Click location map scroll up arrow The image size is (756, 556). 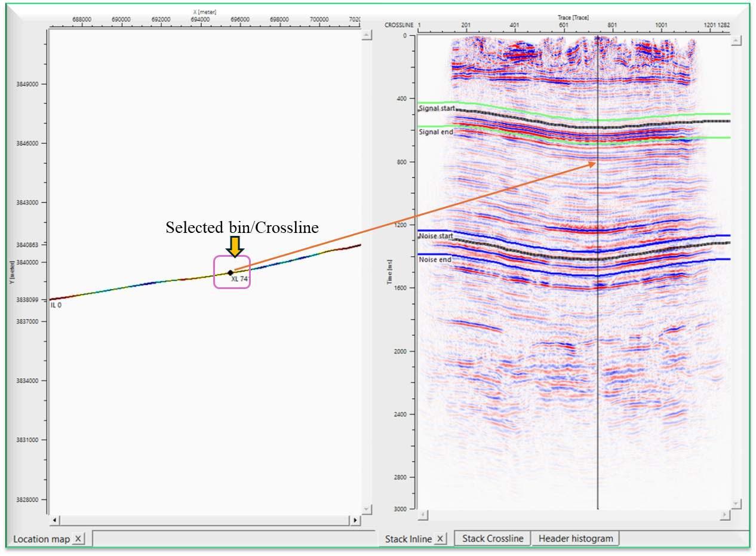(366, 36)
